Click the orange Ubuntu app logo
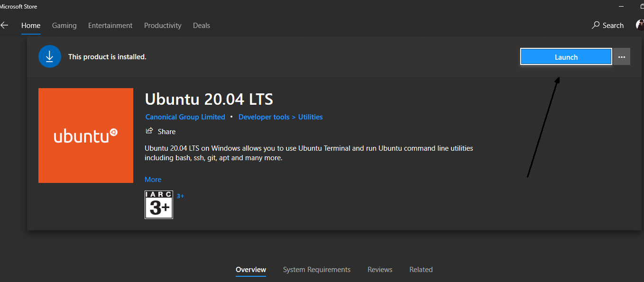Image resolution: width=644 pixels, height=282 pixels. [x=86, y=136]
